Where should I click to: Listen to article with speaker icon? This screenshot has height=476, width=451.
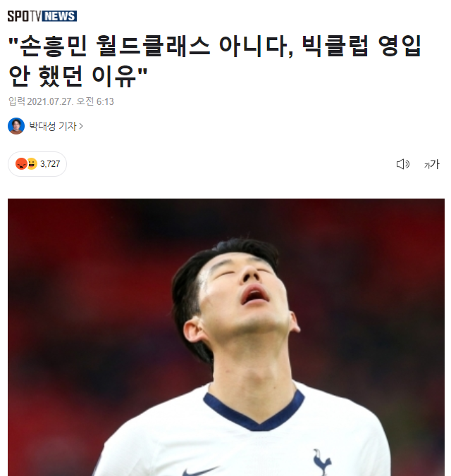coord(403,164)
